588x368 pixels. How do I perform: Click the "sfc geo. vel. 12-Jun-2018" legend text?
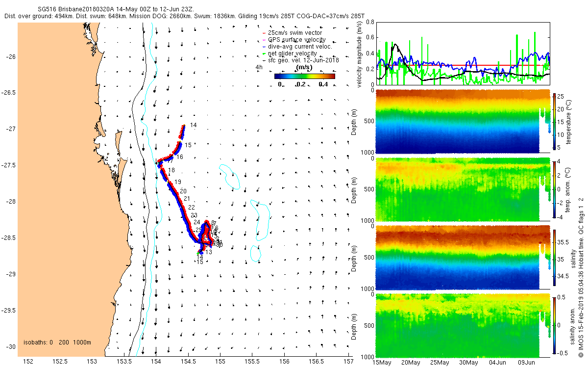[x=304, y=60]
